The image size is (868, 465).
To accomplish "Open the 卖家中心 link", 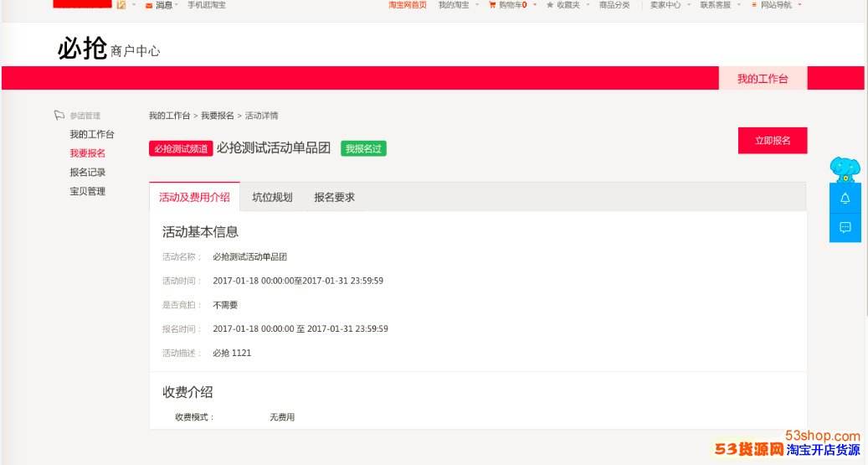I will coord(665,5).
